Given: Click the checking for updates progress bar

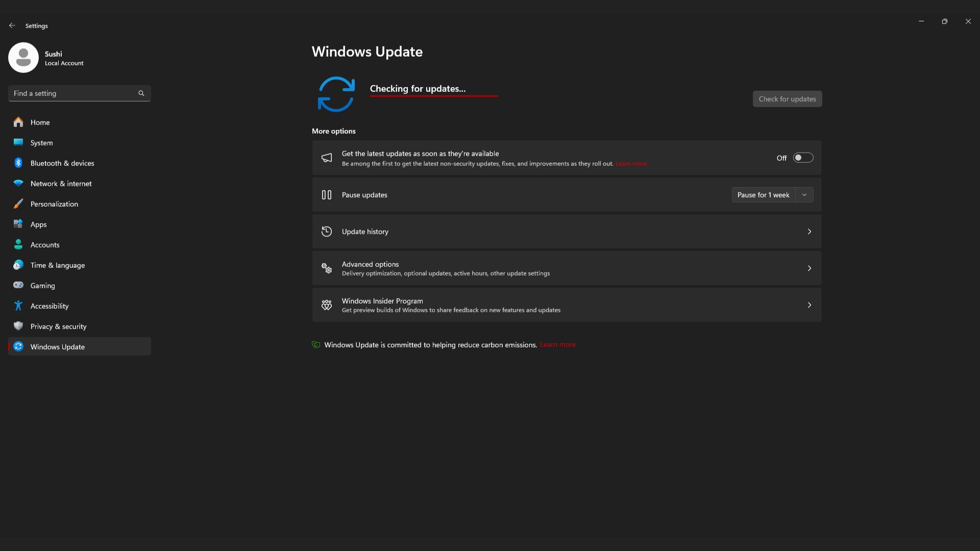Looking at the screenshot, I should 434,96.
